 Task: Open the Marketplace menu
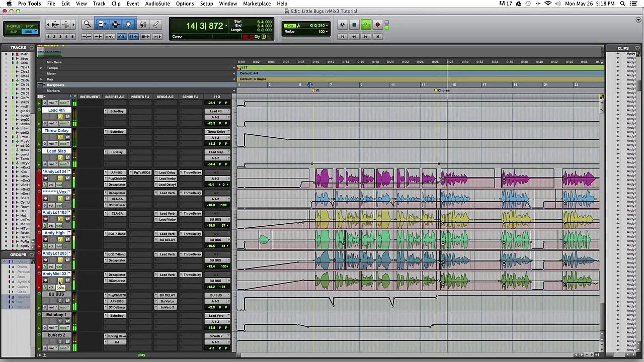pos(257,4)
